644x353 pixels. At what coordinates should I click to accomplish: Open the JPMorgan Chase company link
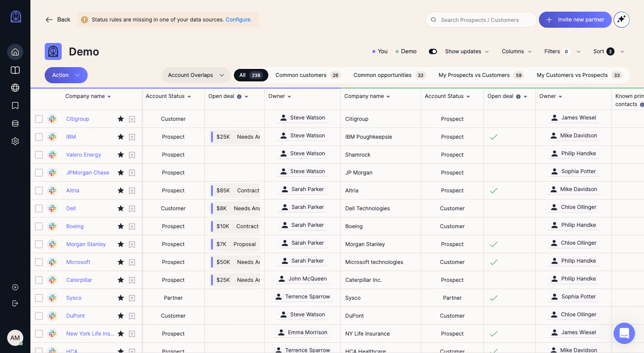point(88,173)
